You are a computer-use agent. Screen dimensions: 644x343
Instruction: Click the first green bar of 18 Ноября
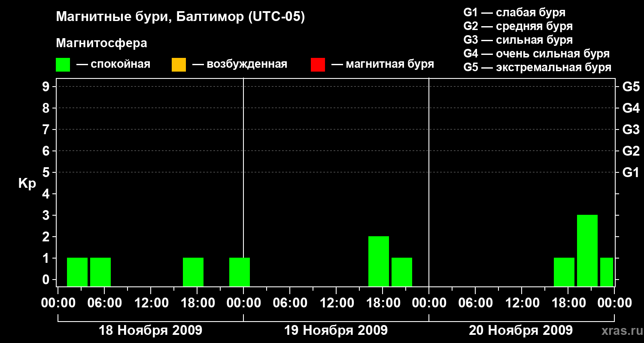coord(77,272)
